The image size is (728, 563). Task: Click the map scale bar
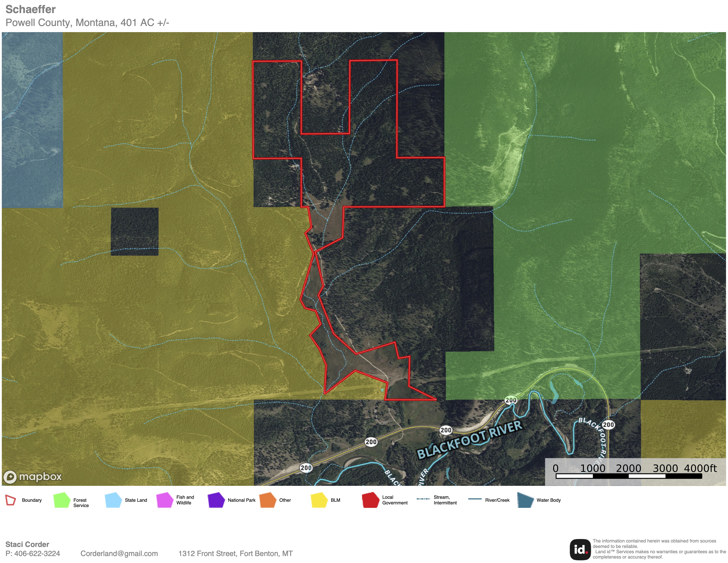tap(629, 476)
